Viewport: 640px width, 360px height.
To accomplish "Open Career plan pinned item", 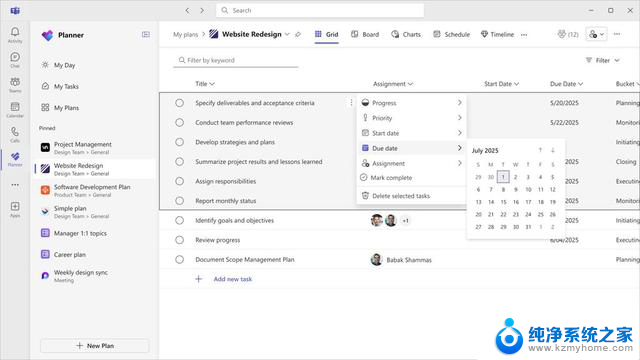I will [x=95, y=254].
